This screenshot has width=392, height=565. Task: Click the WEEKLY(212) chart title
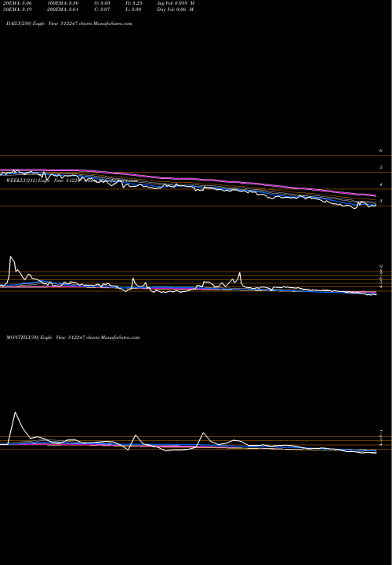(72, 181)
